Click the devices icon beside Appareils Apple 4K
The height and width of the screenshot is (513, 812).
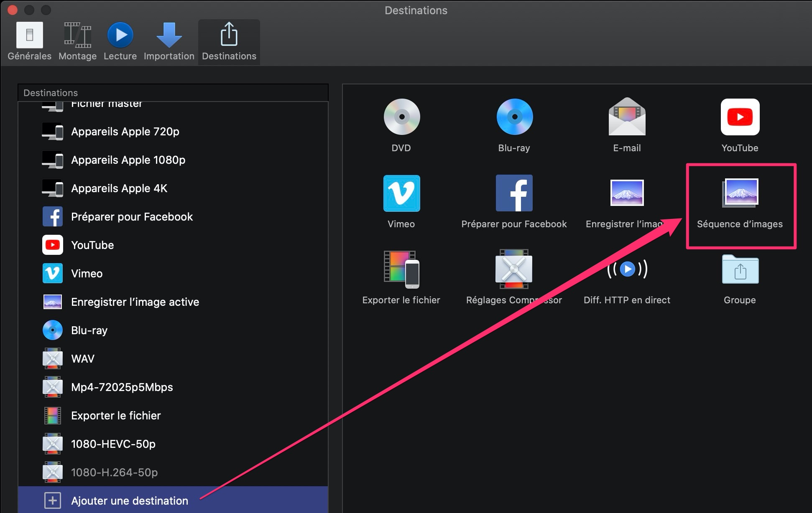point(53,188)
